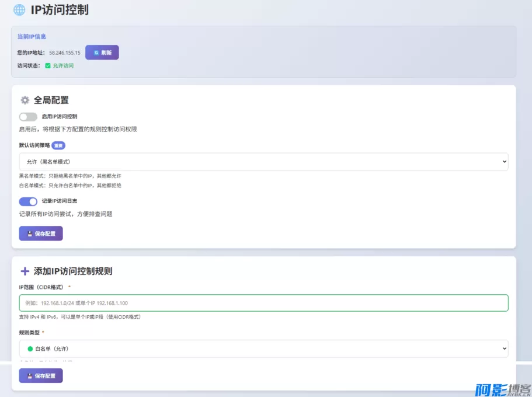Click 保存配置 in the 全局配置 section
The image size is (532, 397).
(40, 234)
